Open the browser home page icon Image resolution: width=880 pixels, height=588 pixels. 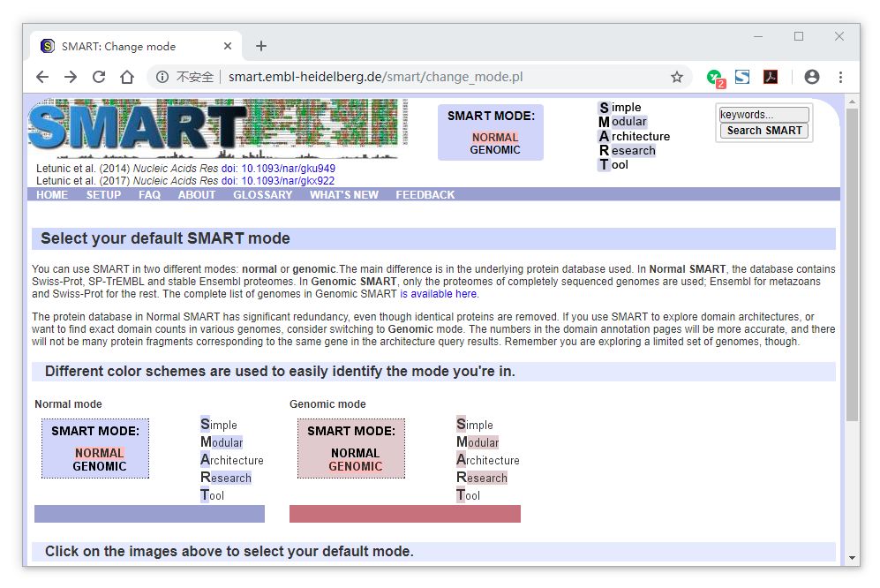click(x=127, y=77)
